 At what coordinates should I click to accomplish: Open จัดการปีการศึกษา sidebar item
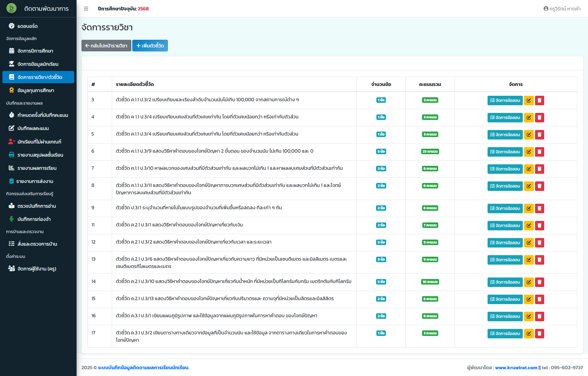click(x=35, y=51)
